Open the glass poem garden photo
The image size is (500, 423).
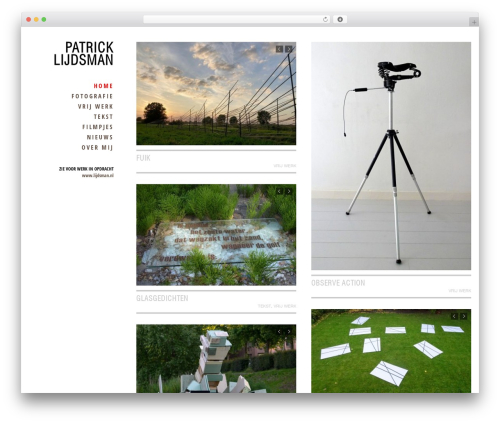click(x=216, y=235)
